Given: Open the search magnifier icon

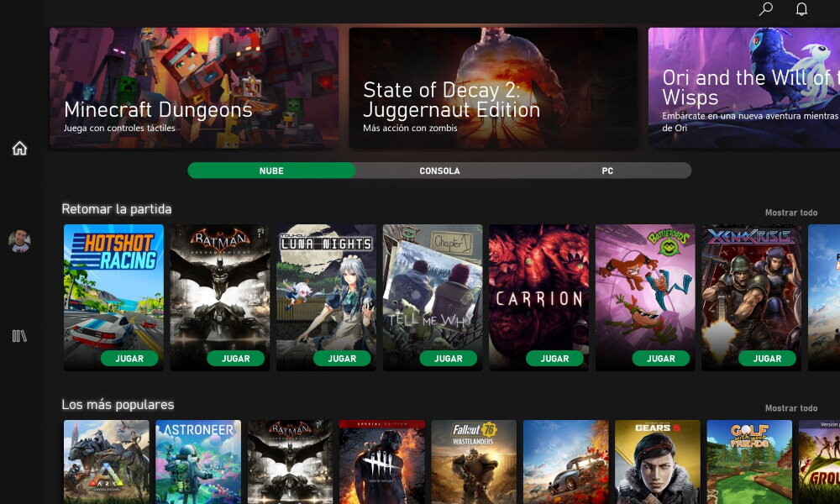Looking at the screenshot, I should (x=765, y=10).
